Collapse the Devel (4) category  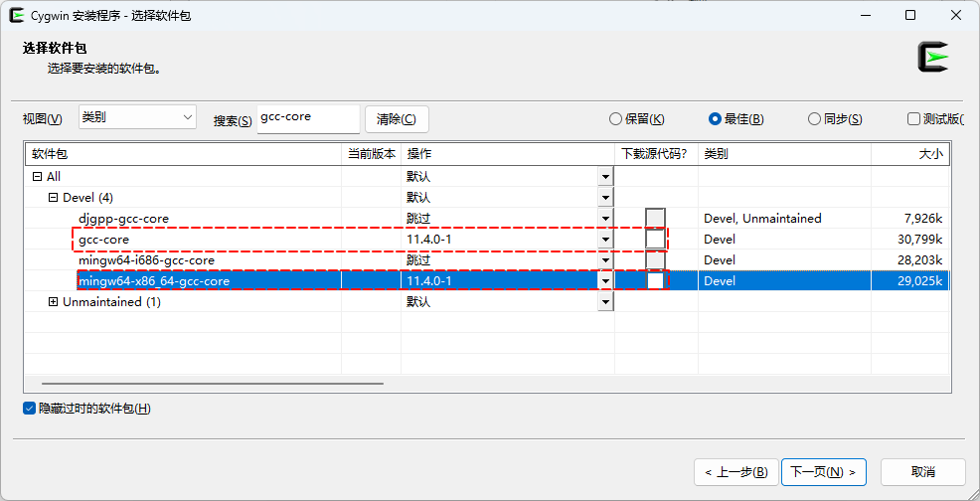pos(53,198)
